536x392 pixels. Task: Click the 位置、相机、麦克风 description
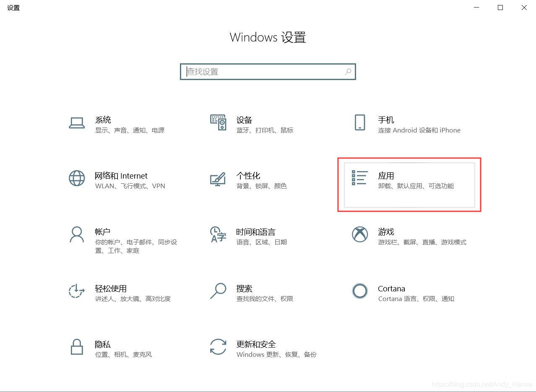click(123, 355)
